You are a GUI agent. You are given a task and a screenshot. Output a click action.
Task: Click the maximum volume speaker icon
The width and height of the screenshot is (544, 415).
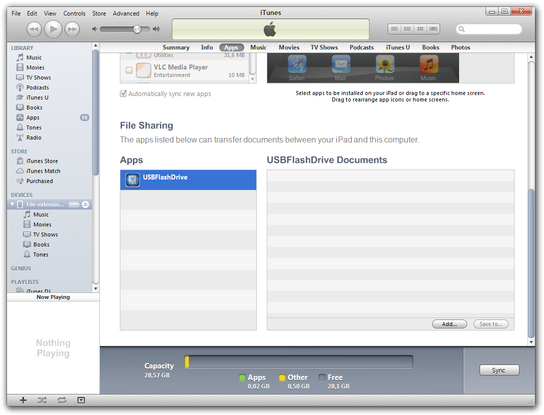point(156,29)
